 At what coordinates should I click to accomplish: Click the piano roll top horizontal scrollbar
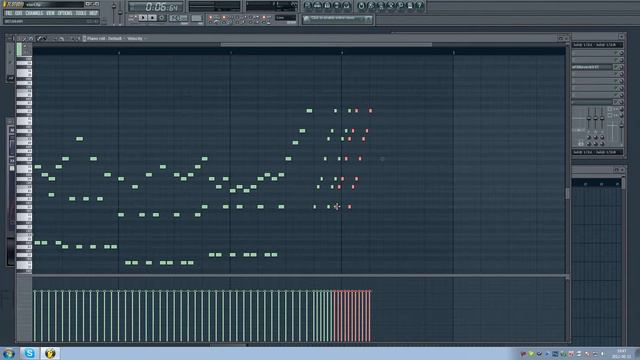click(326, 44)
